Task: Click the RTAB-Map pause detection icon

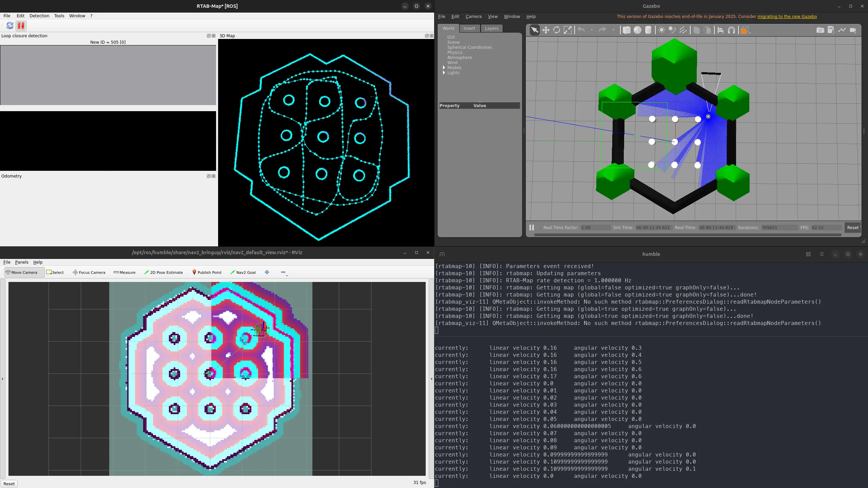Action: coord(21,26)
